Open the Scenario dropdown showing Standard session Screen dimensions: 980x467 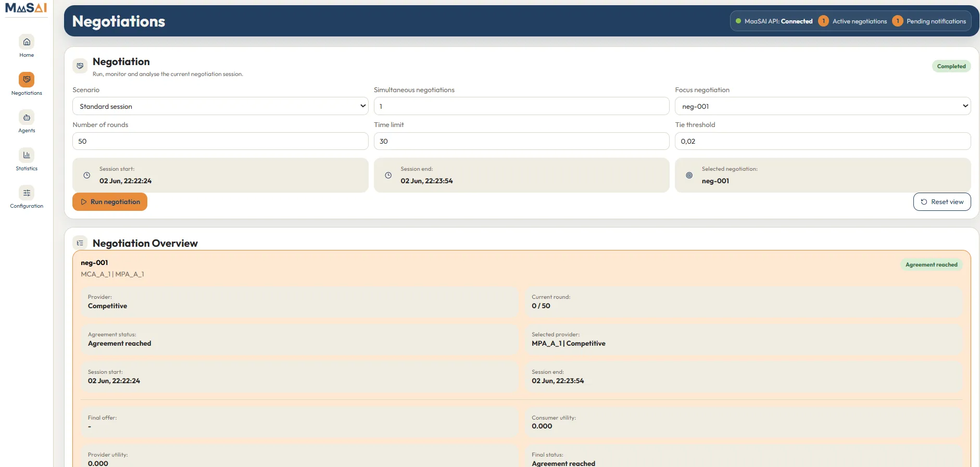[220, 106]
